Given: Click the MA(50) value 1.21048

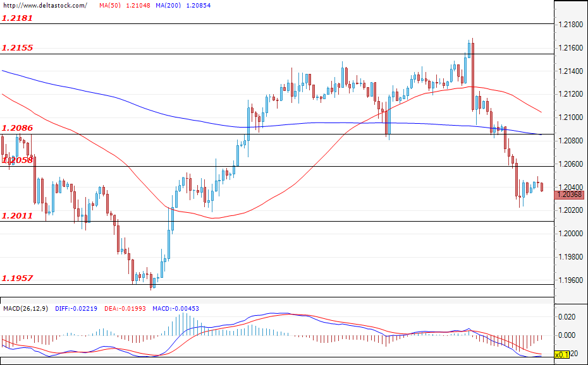Looking at the screenshot, I should 138,6.
